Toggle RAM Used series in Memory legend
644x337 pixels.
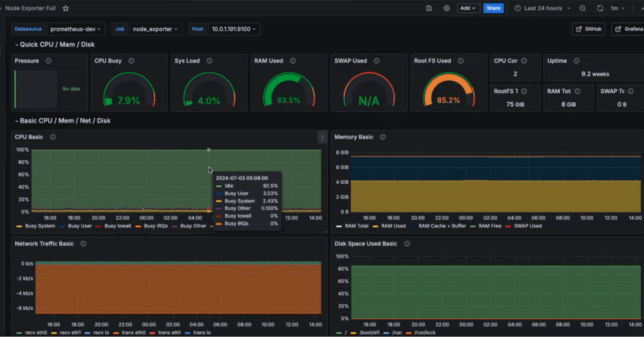point(393,226)
